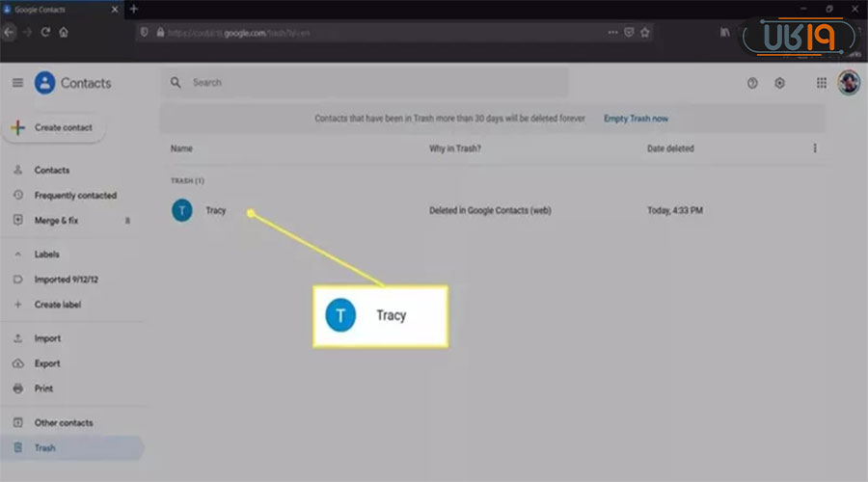Open the three-dot list options menu

point(815,148)
